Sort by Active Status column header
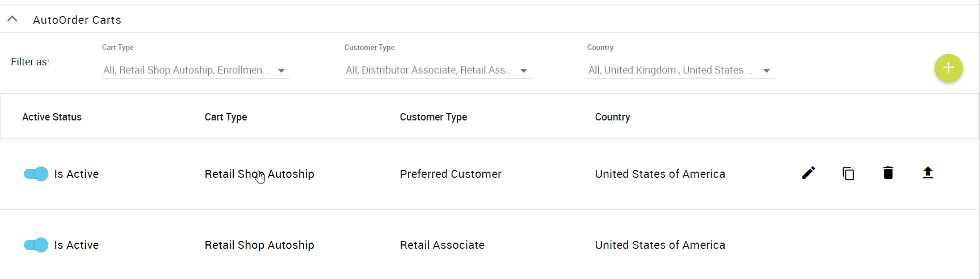980x279 pixels. click(x=52, y=117)
